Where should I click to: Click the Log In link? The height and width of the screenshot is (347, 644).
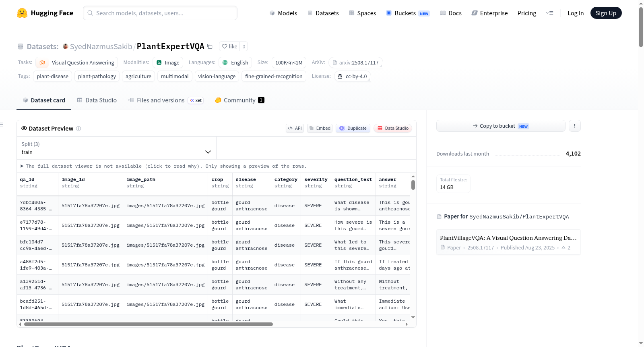coord(576,13)
